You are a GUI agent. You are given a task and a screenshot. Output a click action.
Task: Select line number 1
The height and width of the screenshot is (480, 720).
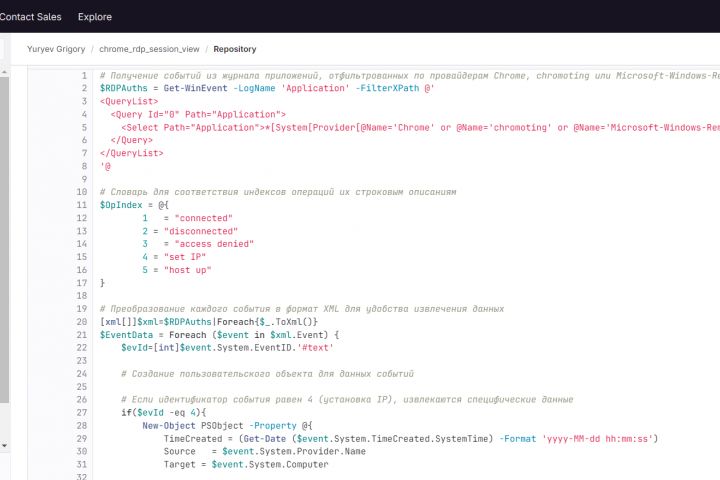click(84, 75)
